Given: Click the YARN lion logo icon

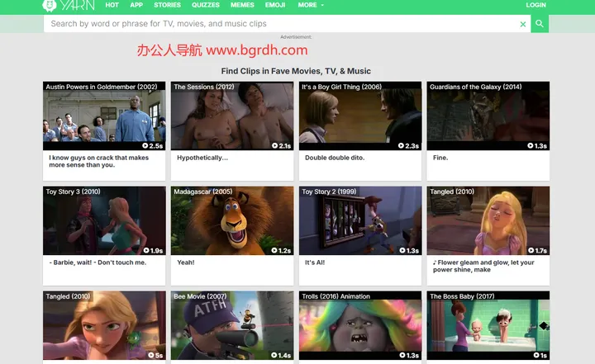Looking at the screenshot, I should point(50,5).
